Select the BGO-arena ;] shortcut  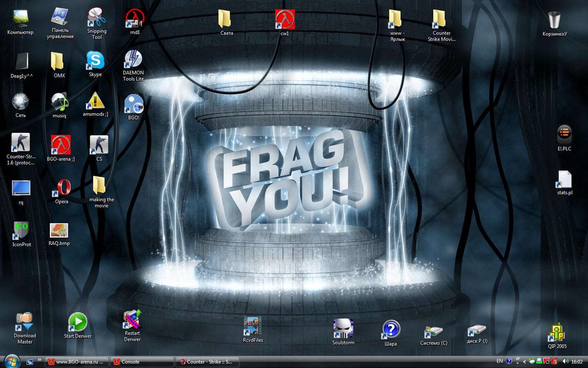coord(60,148)
